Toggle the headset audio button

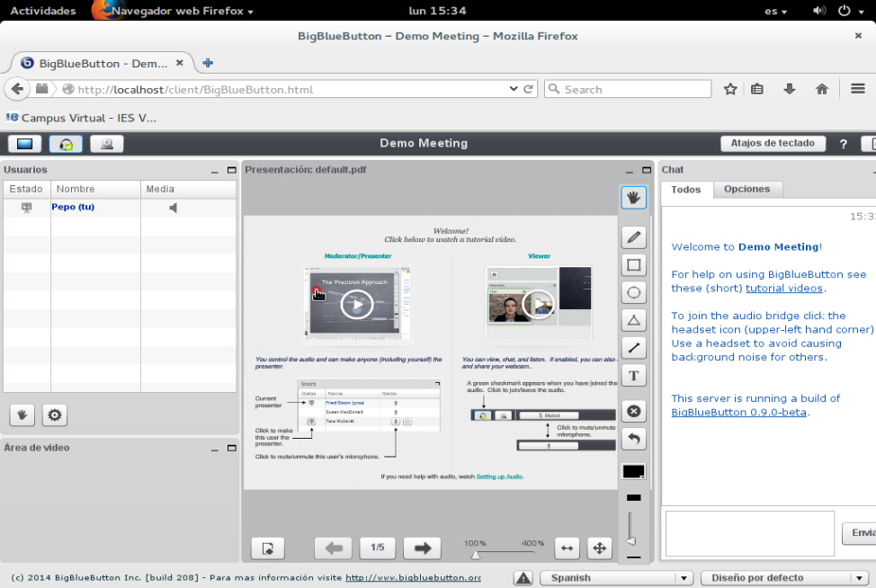coord(66,144)
